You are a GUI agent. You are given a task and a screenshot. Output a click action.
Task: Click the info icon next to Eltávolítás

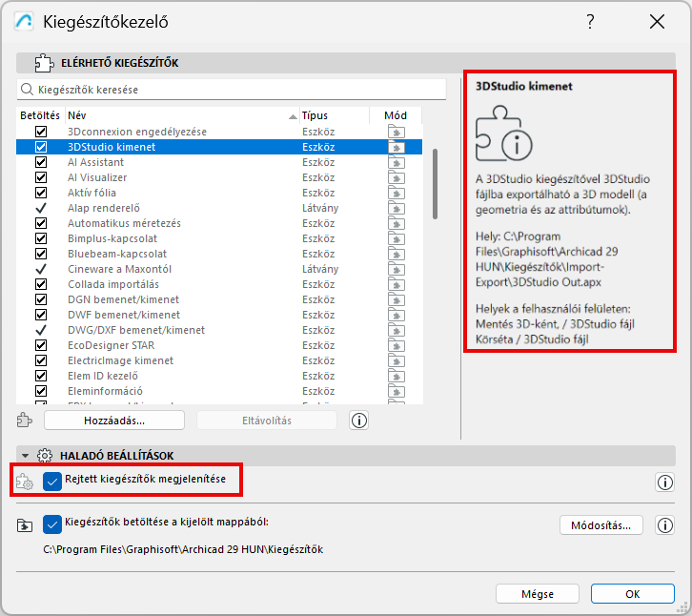[x=358, y=421]
